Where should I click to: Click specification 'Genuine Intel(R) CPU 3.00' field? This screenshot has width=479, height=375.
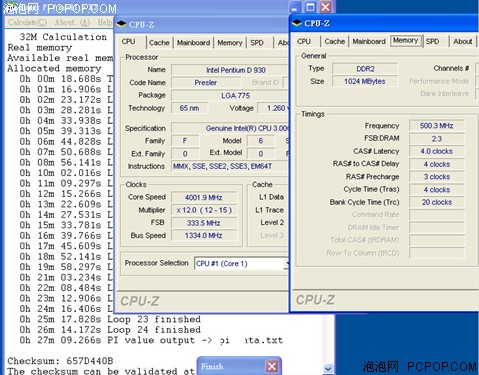point(230,128)
